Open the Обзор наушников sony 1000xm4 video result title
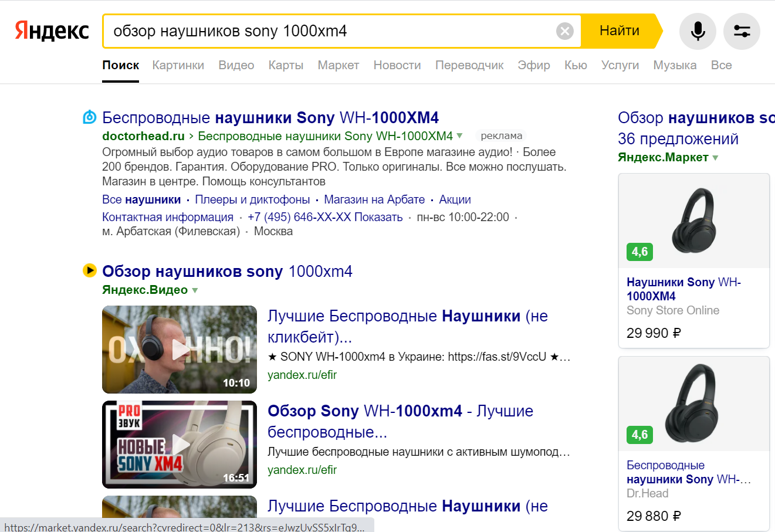775x532 pixels. [x=227, y=271]
